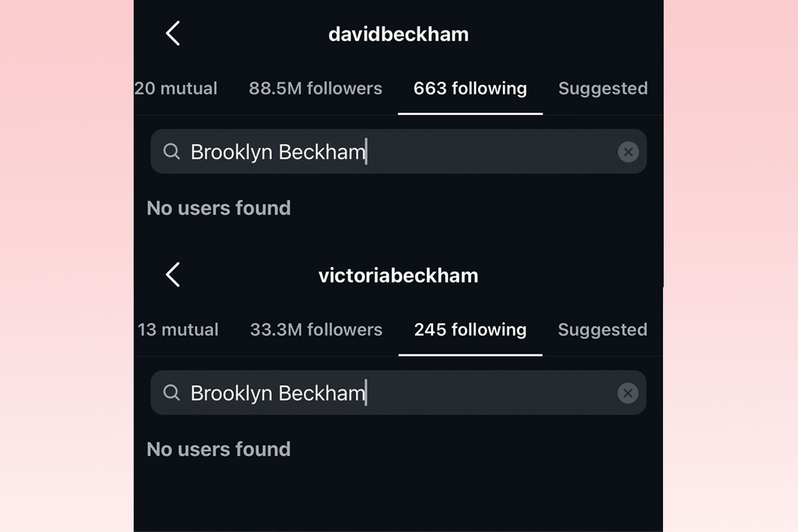Click the magnifying glass in davidbeckham's search bar
The height and width of the screenshot is (532, 798).
tap(171, 152)
